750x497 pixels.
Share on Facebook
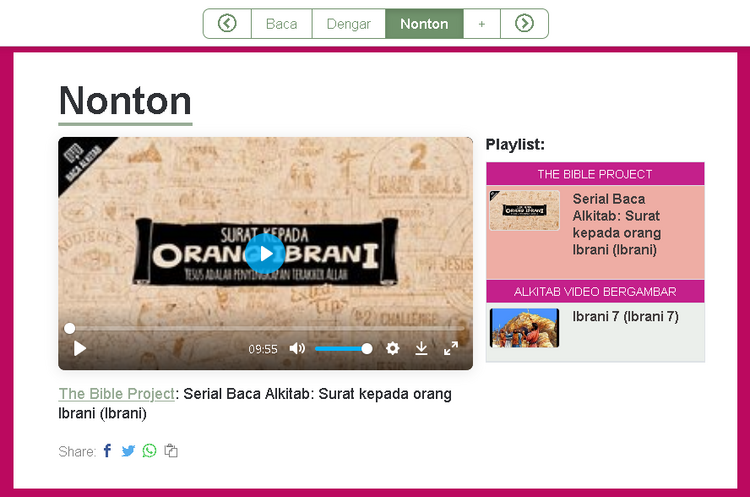[108, 451]
